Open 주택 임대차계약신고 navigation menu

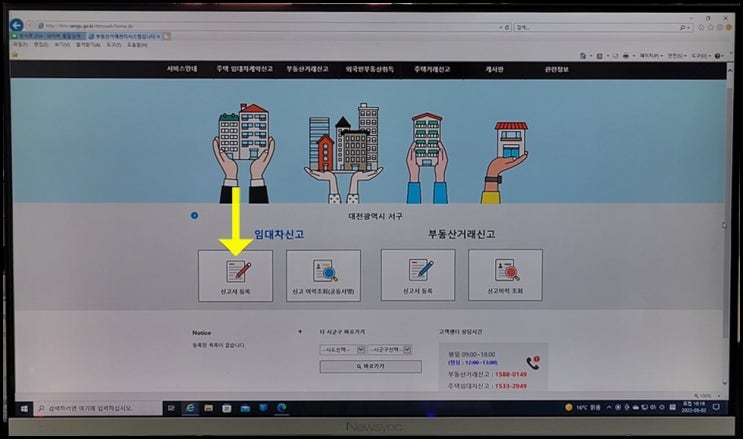(245, 69)
